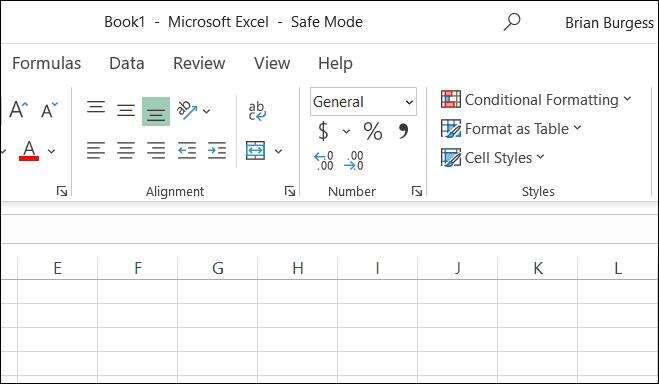Select column L header
The image size is (659, 384).
(x=618, y=268)
